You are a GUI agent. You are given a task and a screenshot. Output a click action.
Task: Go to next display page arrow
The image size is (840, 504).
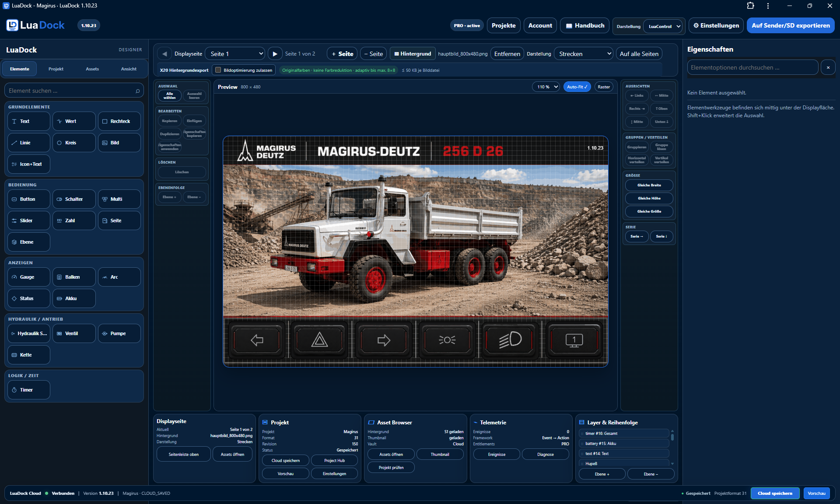click(275, 54)
